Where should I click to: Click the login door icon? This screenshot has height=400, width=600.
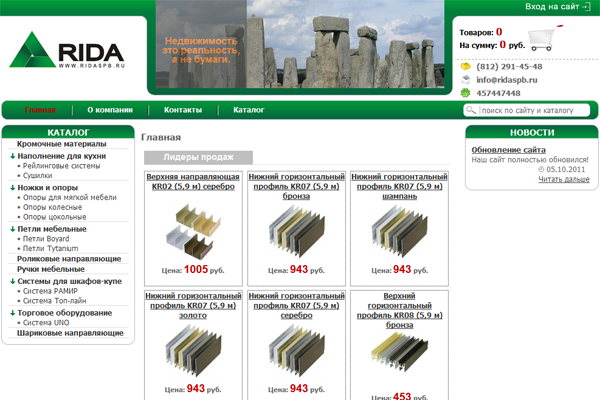click(x=590, y=7)
